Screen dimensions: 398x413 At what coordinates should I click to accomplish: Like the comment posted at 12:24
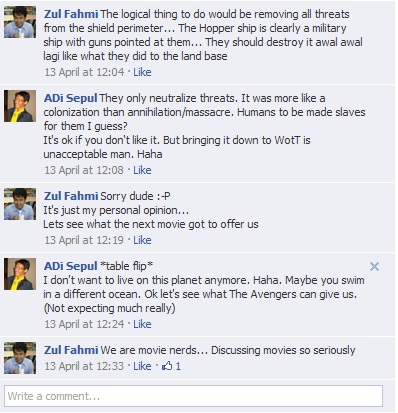[x=142, y=324]
